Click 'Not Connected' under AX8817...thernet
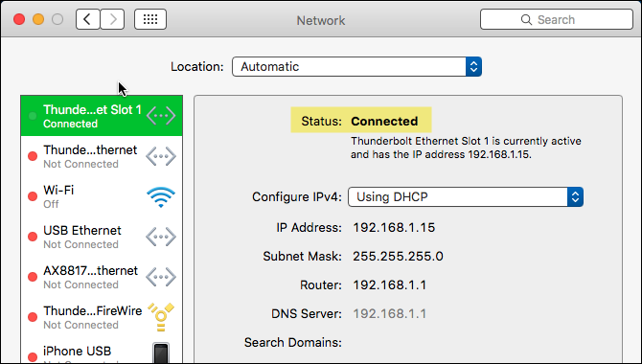 (x=81, y=284)
